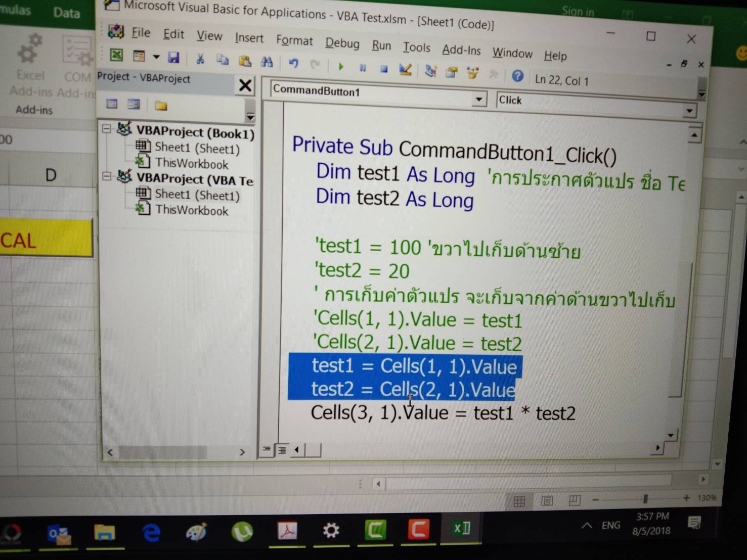Open Outlook from the taskbar
Screen dimensions: 747x560
point(59,534)
